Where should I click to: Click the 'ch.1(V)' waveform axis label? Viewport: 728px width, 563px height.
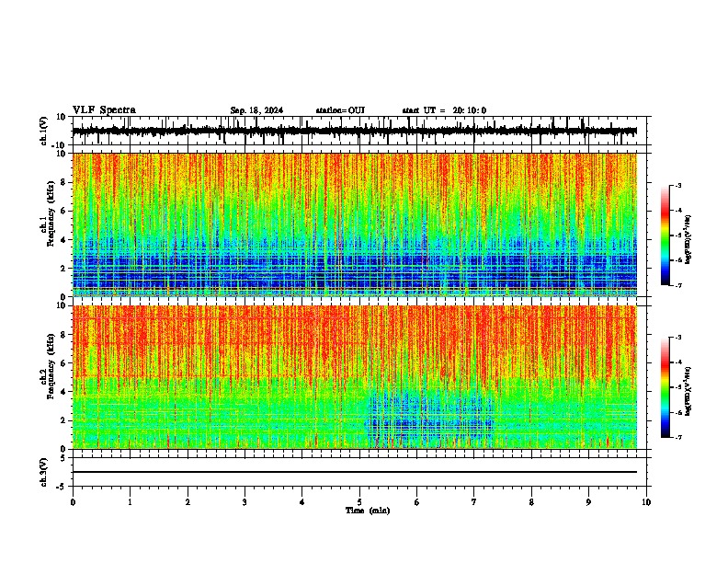[x=44, y=131]
